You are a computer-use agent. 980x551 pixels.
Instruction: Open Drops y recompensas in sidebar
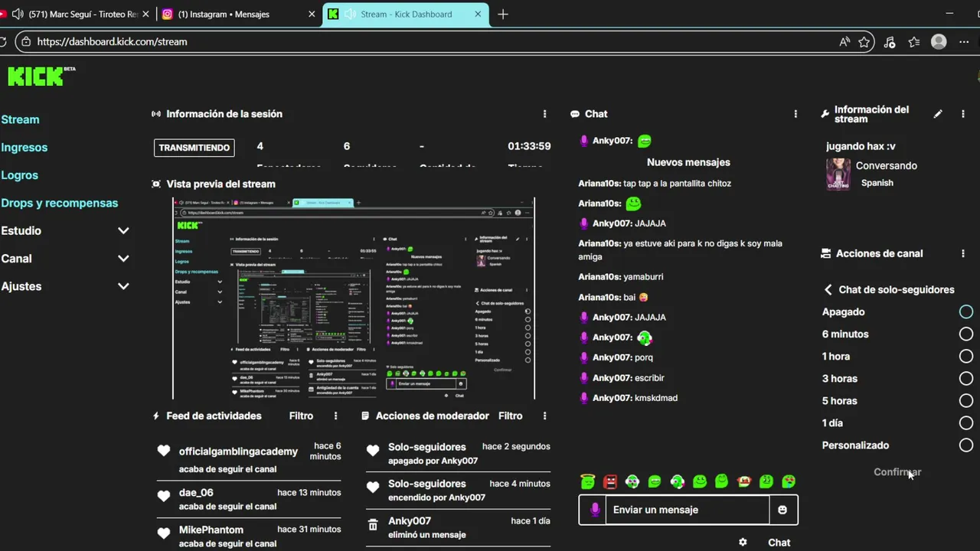coord(60,203)
